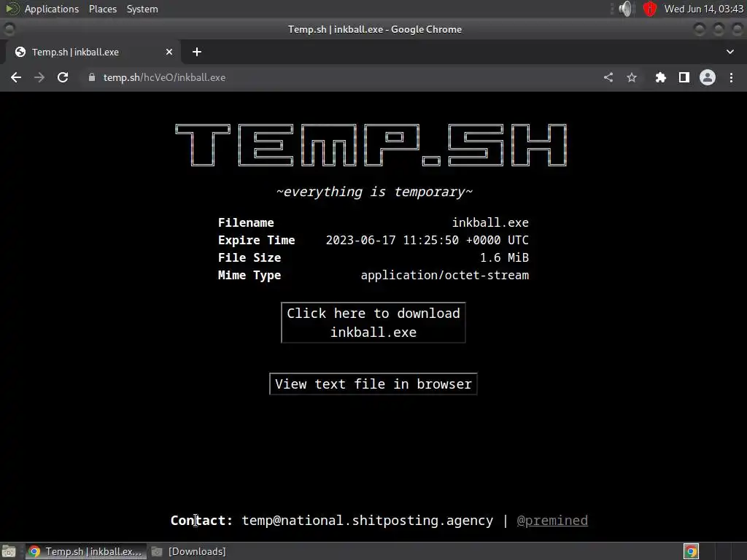The width and height of the screenshot is (747, 560).
Task: Reload the temp.sh page
Action: (63, 77)
